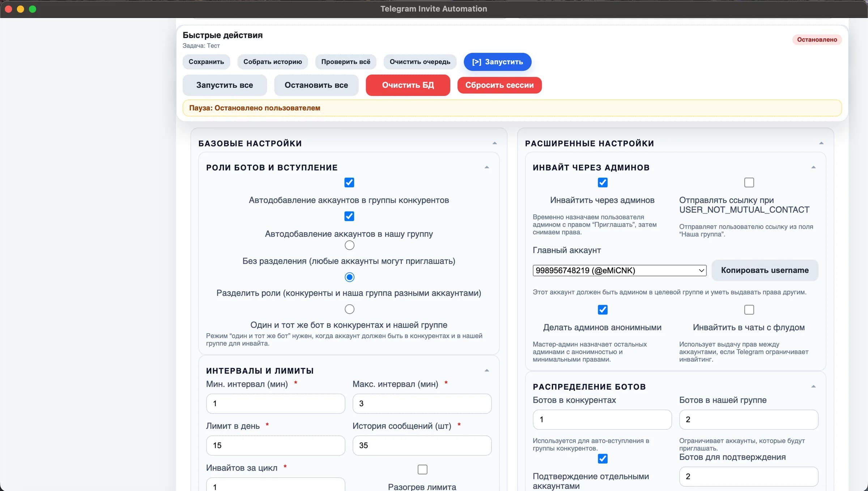Collapse Интервалы и лимиты panel
Viewport: 868px width, 491px height.
coord(487,371)
